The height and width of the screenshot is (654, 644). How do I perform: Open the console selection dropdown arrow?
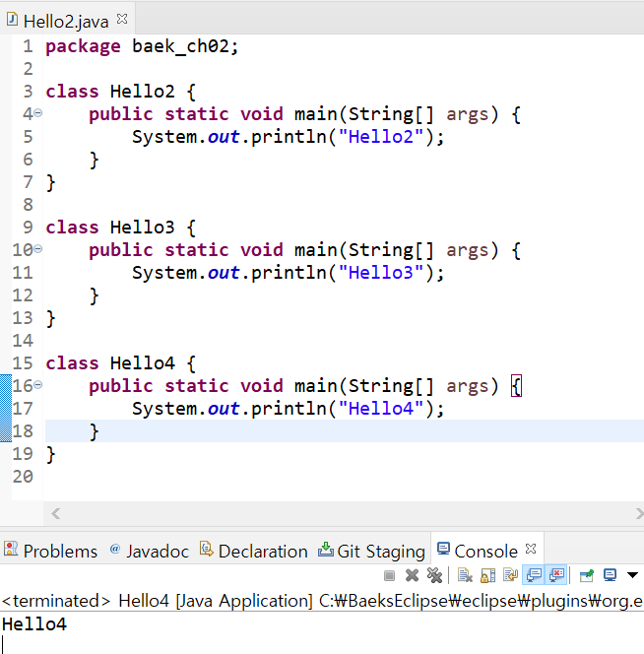632,575
